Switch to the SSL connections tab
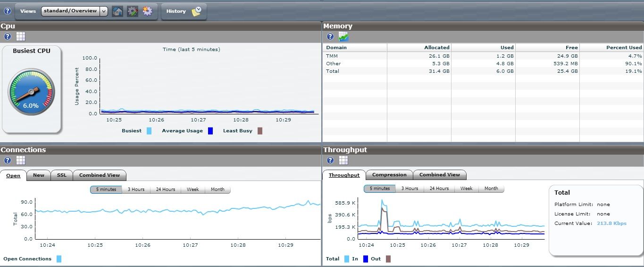Screen dimensions: 644x267 point(62,175)
